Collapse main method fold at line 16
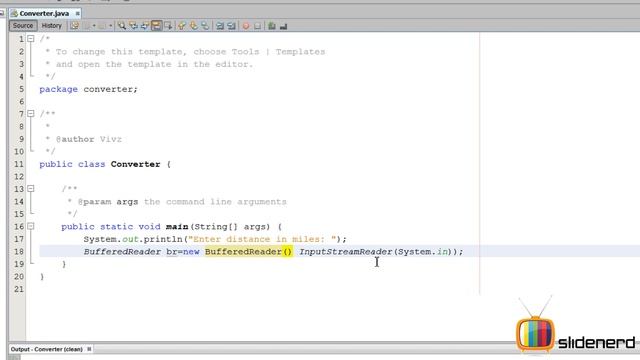 tap(31, 226)
